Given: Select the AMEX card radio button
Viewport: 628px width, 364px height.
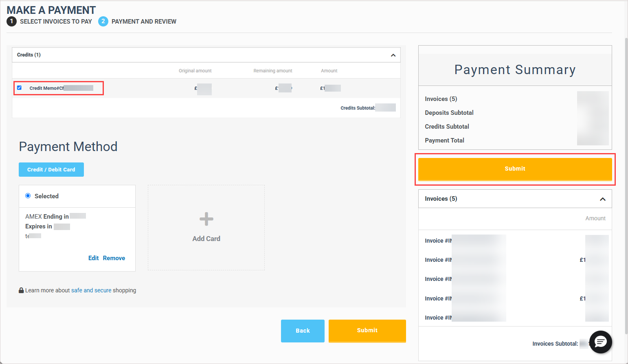Looking at the screenshot, I should point(28,196).
